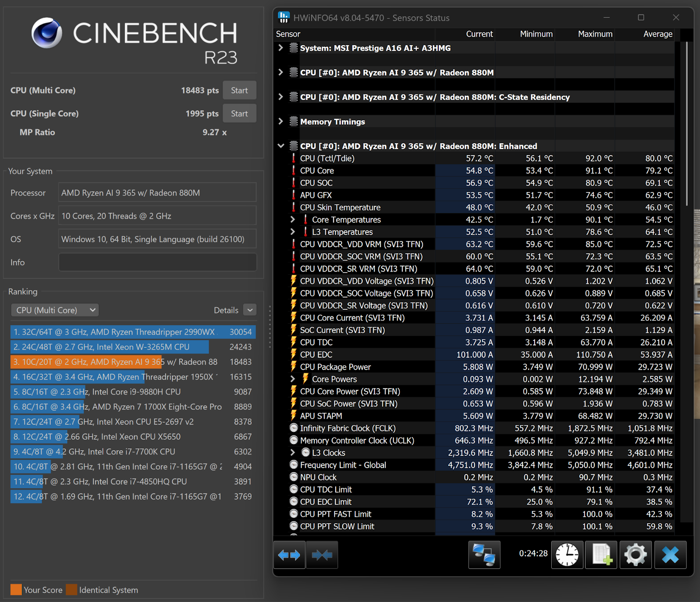Expand L3 Temperatures sub-rows
Image resolution: width=700 pixels, height=602 pixels.
tap(293, 232)
